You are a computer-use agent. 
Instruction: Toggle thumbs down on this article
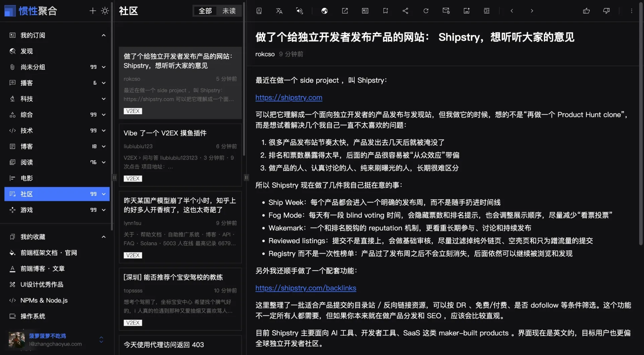(606, 11)
